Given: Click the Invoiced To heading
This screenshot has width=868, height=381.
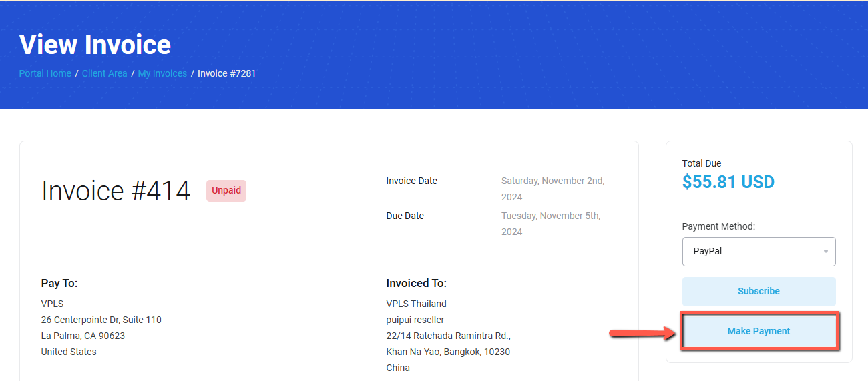Looking at the screenshot, I should (416, 283).
